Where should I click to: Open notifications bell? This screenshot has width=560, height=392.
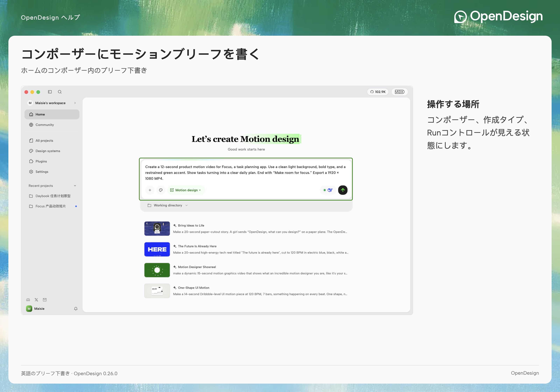[76, 309]
